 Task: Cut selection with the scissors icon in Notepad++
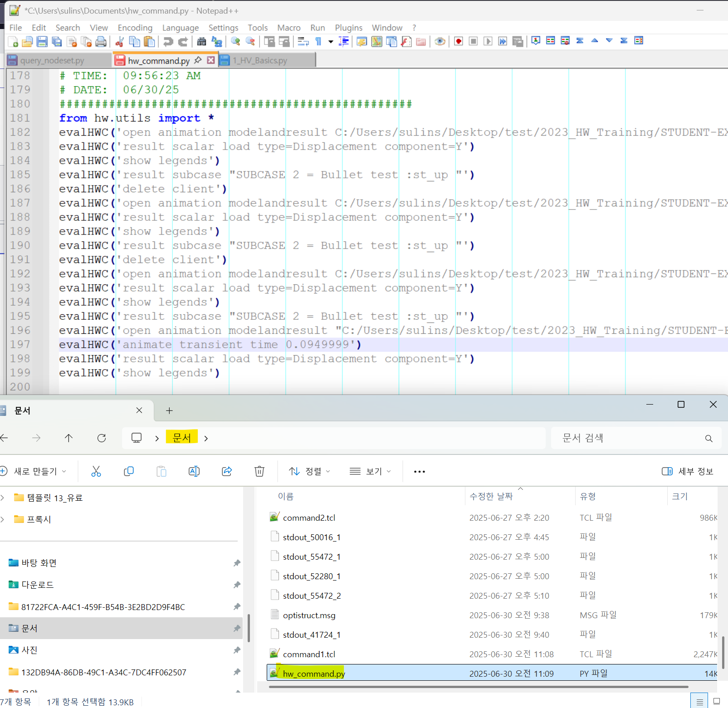(120, 42)
